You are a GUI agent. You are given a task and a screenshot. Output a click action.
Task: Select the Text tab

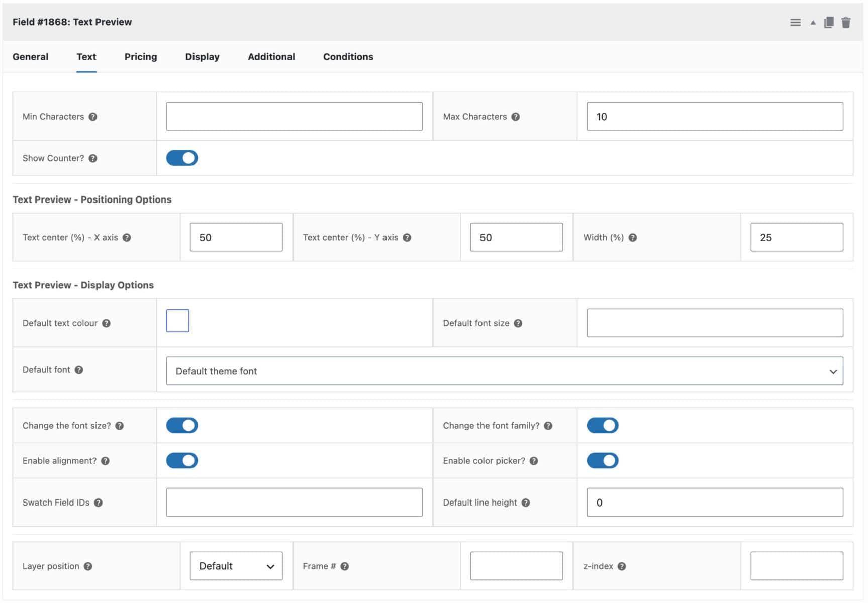(86, 57)
